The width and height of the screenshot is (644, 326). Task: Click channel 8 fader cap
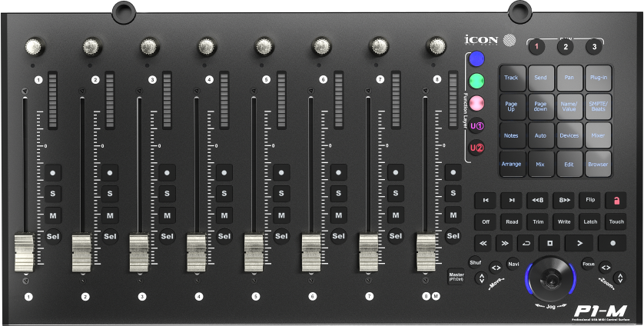coord(427,251)
